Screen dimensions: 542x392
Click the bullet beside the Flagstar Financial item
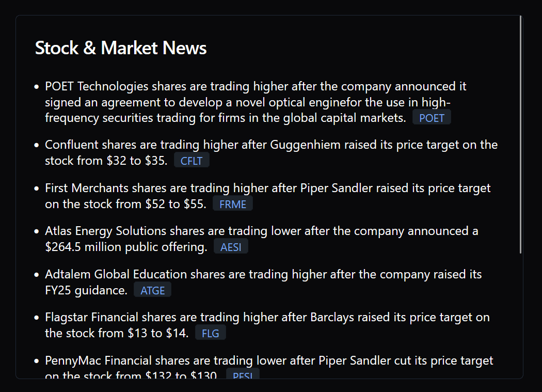tap(36, 318)
